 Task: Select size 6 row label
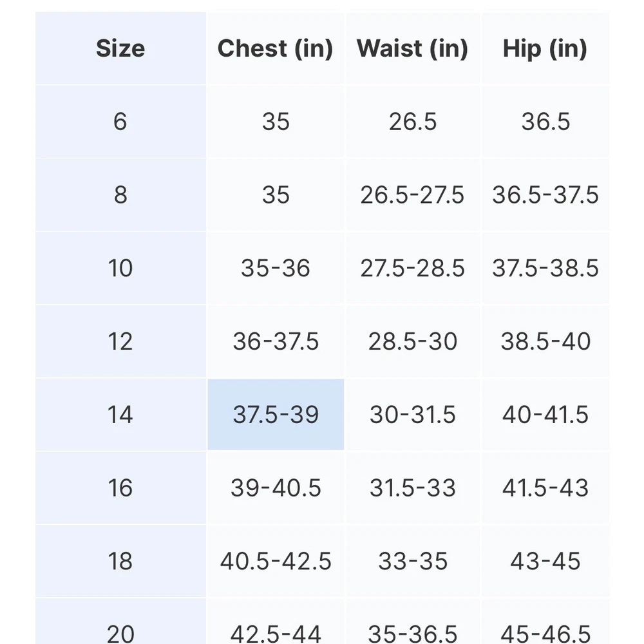[120, 122]
